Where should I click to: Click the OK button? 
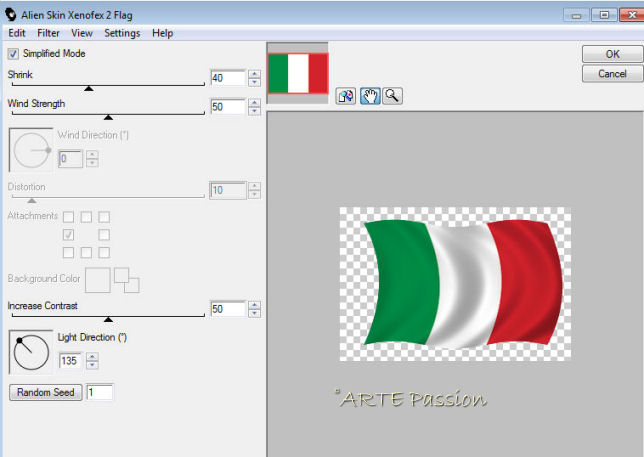coord(612,54)
